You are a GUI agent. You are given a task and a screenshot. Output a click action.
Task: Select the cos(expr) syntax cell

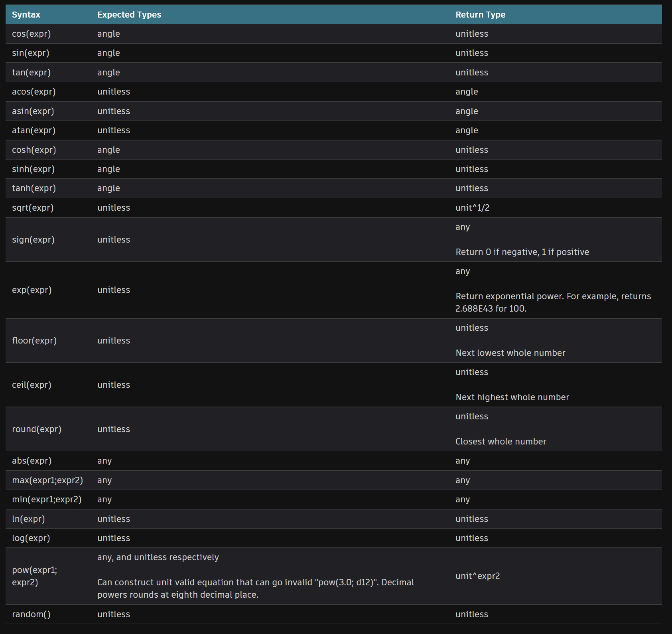click(32, 34)
